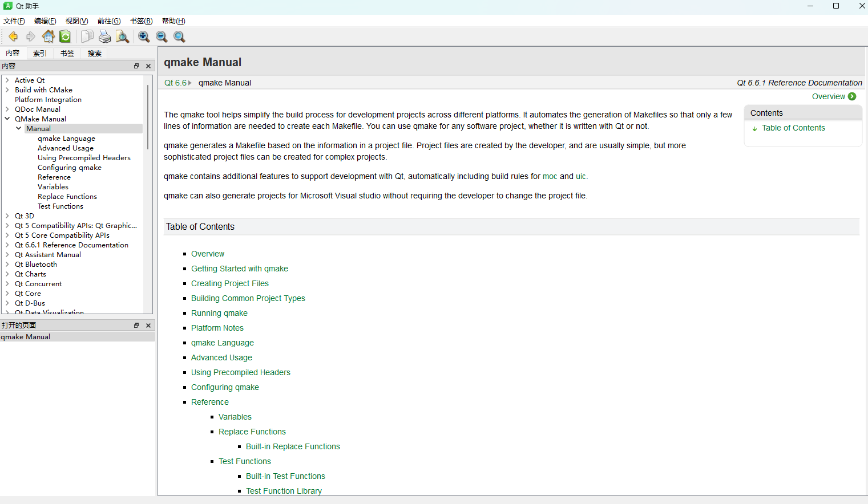The image size is (868, 504).
Task: Click the Qt Assistant app icon in the title bar
Action: (x=8, y=6)
